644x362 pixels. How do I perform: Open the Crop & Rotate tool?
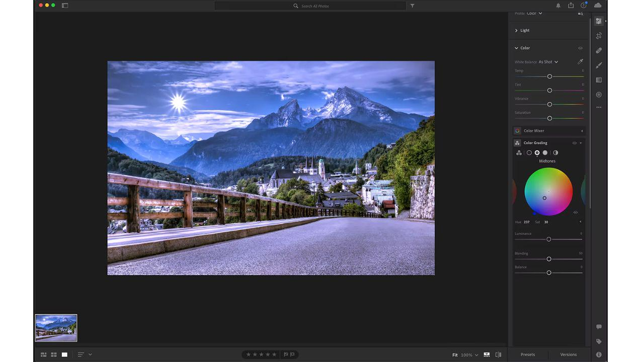click(x=598, y=35)
